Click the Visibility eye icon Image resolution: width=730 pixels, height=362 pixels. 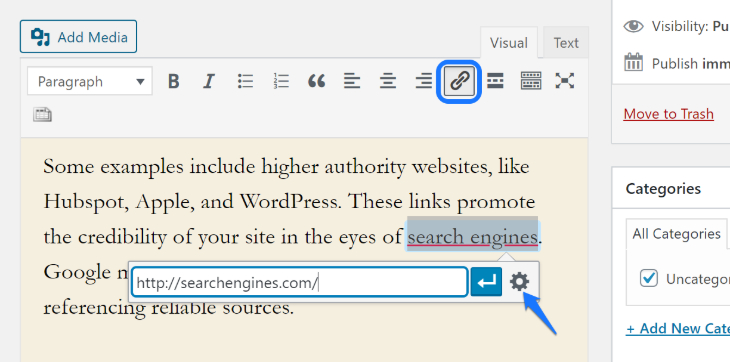(x=633, y=26)
